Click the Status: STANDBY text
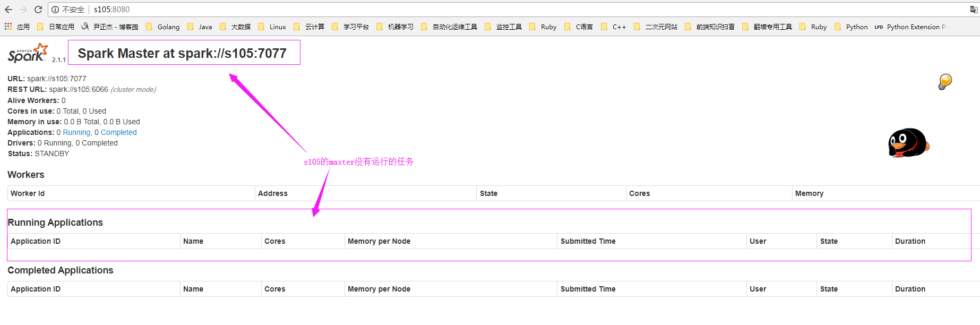This screenshot has width=980, height=325. point(38,153)
